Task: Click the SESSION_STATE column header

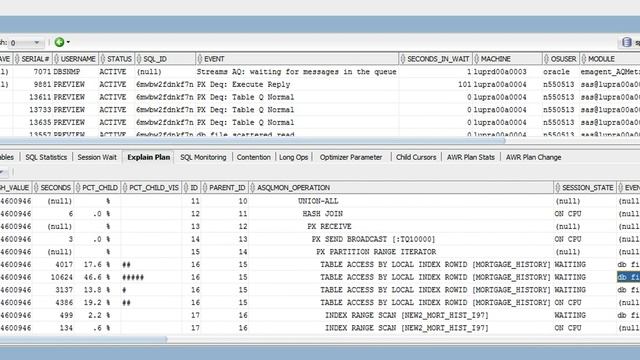Action: pos(585,188)
